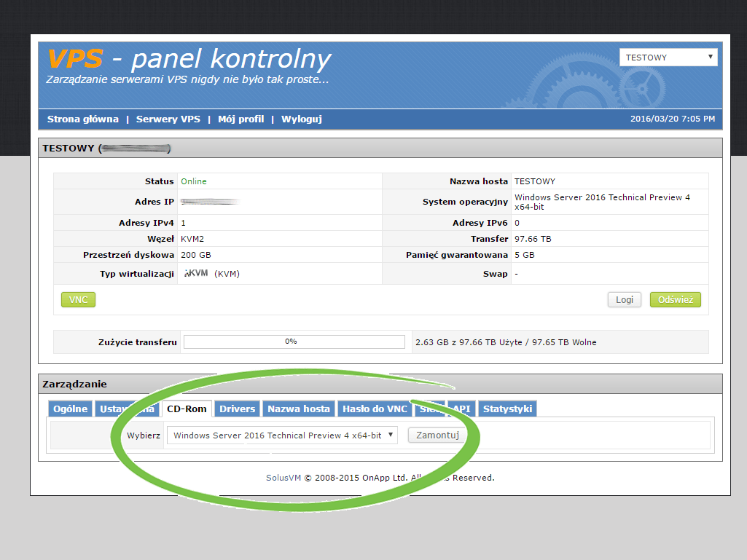Log out using Wyloguj link

click(301, 119)
